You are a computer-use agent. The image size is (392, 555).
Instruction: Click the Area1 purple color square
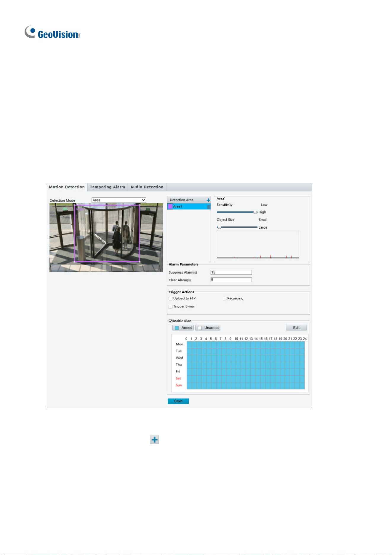170,207
